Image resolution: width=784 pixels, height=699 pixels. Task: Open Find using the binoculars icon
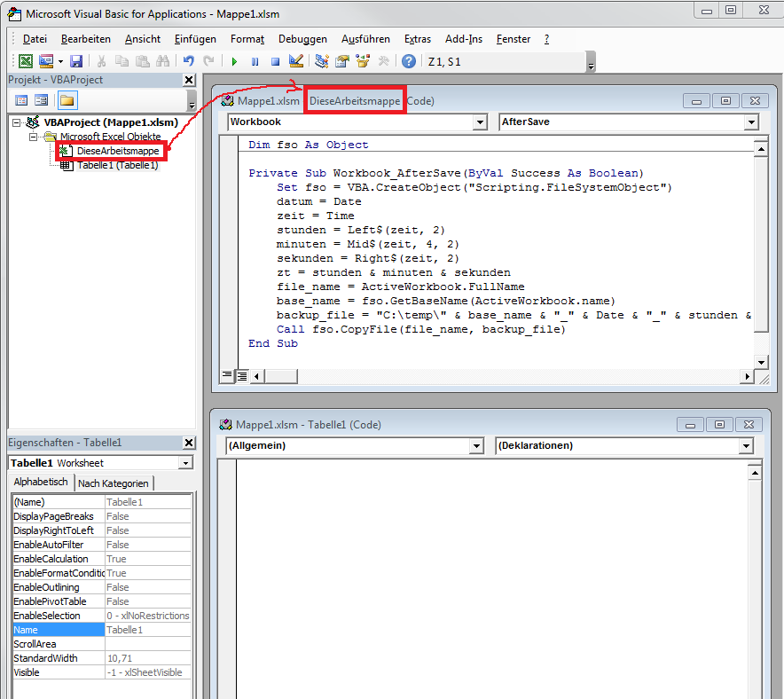163,61
